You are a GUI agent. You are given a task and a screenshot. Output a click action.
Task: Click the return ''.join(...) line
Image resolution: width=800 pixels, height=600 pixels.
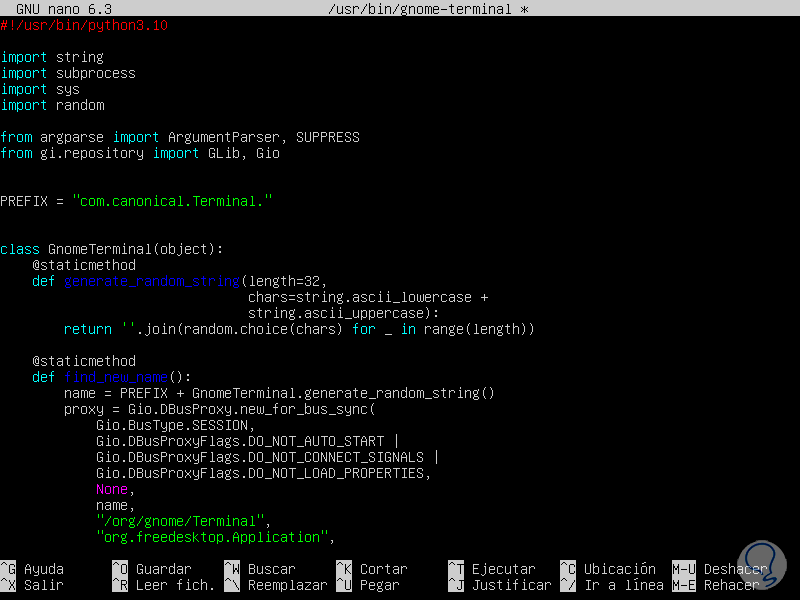(x=299, y=329)
